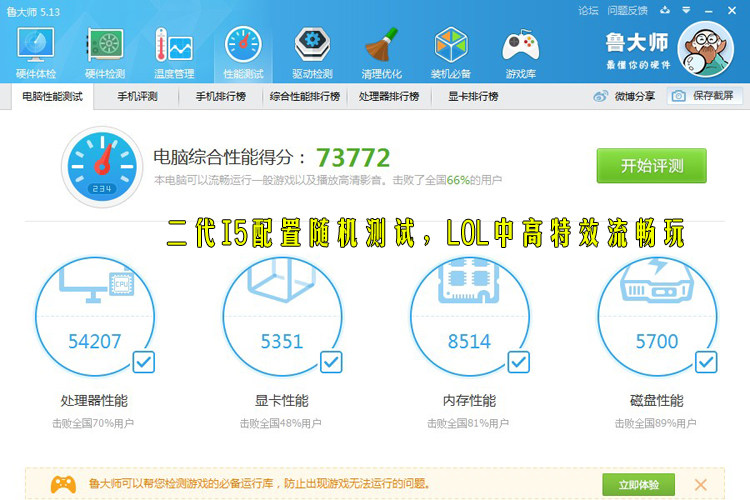Image resolution: width=750 pixels, height=500 pixels.
Task: Click the graphics card cube graphic
Action: (x=282, y=280)
